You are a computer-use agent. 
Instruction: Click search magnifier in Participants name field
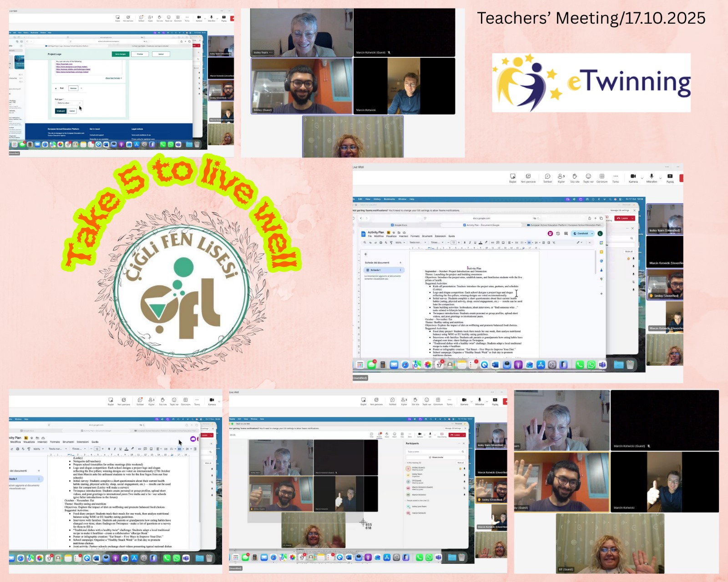[463, 452]
